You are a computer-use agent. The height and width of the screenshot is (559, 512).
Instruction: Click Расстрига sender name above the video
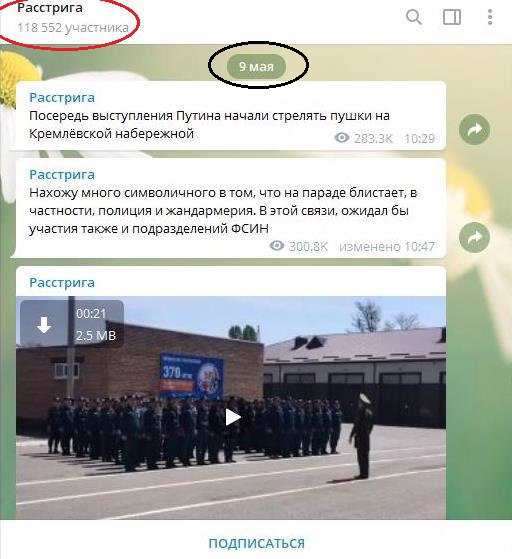pyautogui.click(x=62, y=282)
